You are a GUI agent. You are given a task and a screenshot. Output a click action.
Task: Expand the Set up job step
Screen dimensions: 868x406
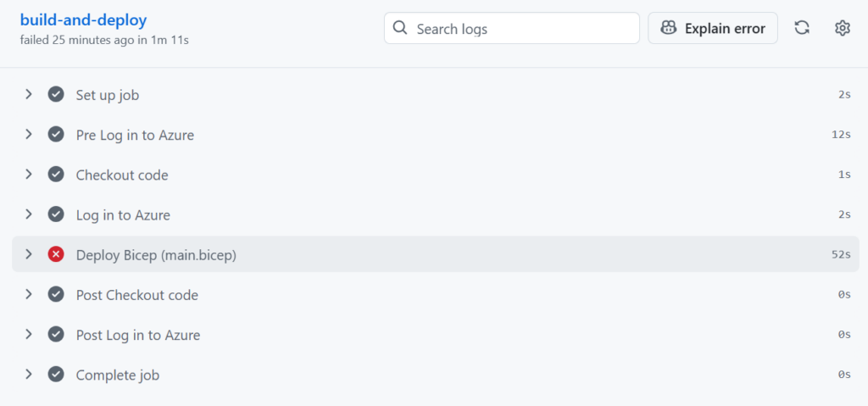29,94
